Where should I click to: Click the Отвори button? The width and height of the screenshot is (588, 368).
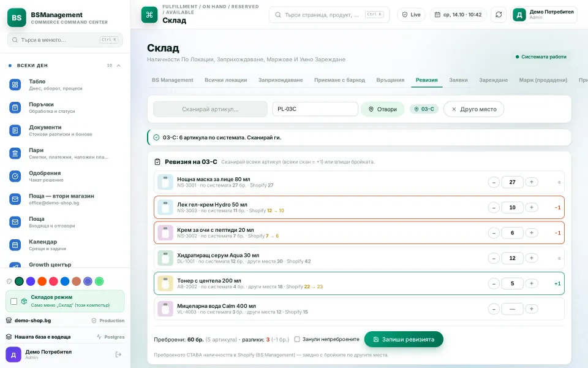click(x=382, y=109)
